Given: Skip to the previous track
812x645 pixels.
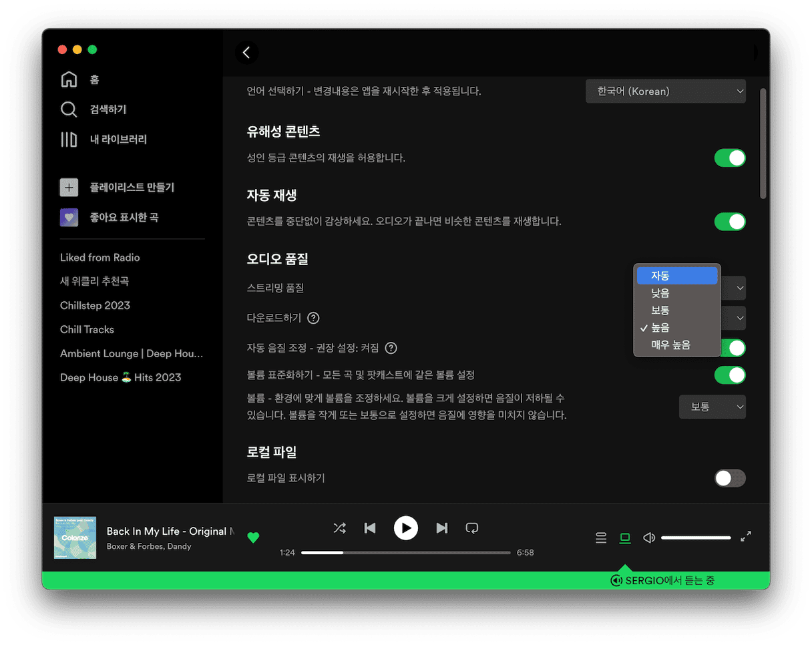Looking at the screenshot, I should [370, 528].
